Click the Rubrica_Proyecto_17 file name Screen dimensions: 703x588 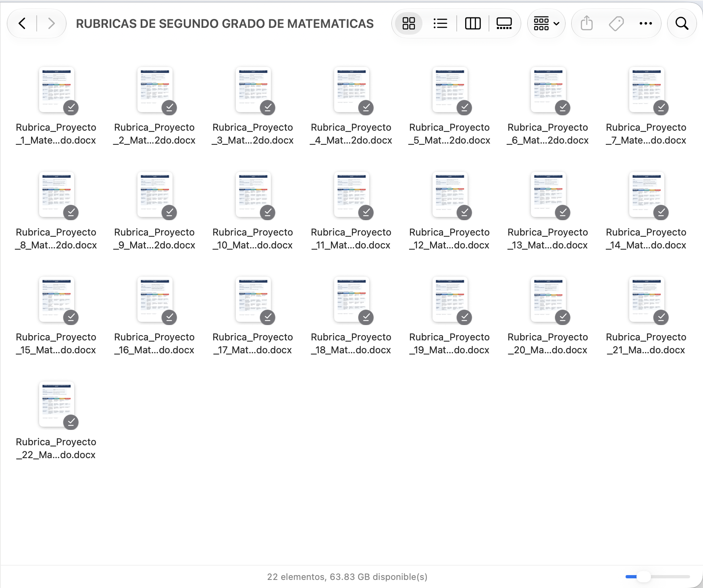[x=253, y=344]
